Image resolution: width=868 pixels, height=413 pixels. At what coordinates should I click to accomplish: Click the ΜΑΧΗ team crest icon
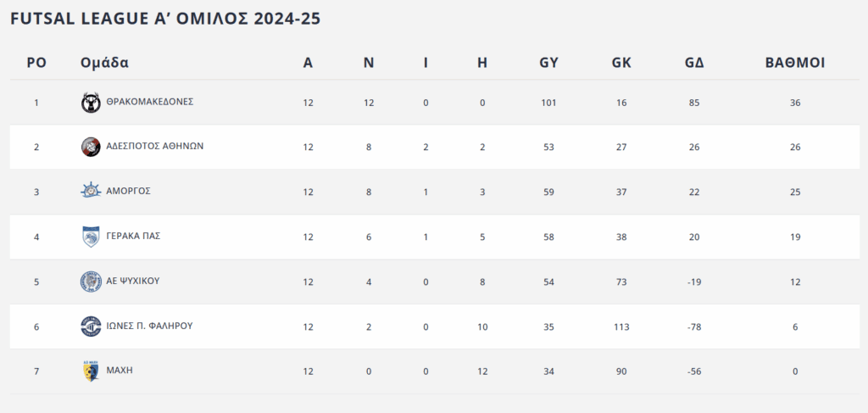coord(91,371)
